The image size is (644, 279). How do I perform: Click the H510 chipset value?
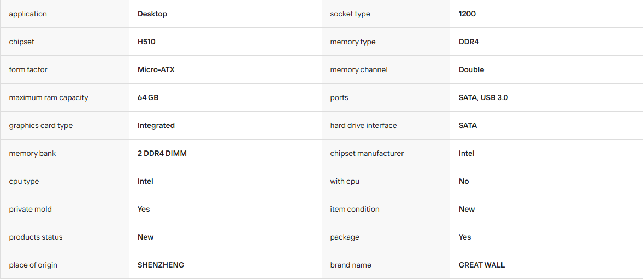[x=146, y=42]
